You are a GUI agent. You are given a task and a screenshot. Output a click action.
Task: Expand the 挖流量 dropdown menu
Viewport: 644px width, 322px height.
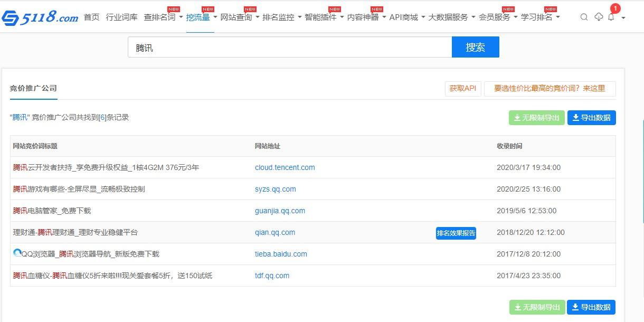pyautogui.click(x=202, y=17)
